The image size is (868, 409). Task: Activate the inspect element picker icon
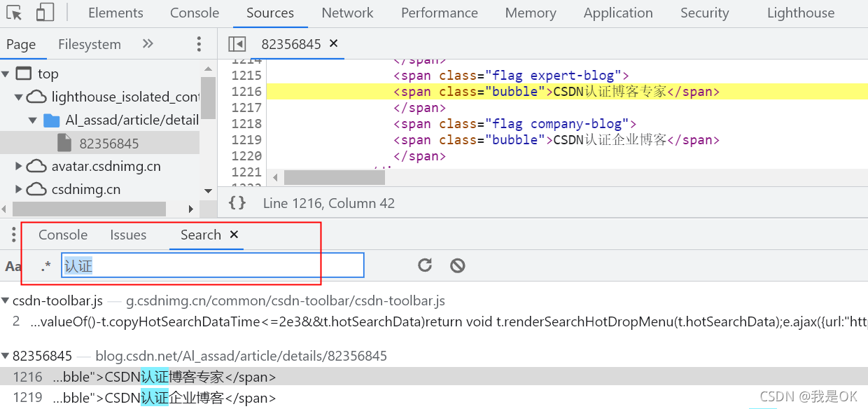pos(15,13)
